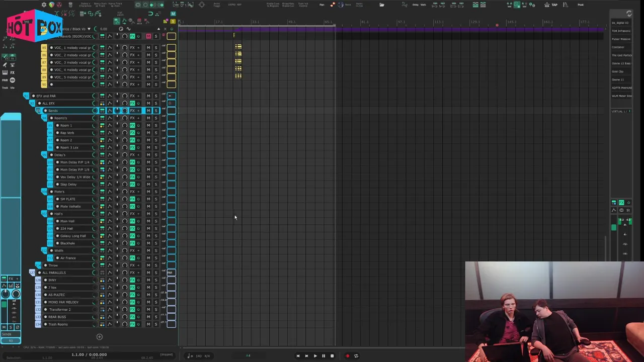Collapse the ALL EFX folder via its number tab
644x362 pixels.
point(32,104)
